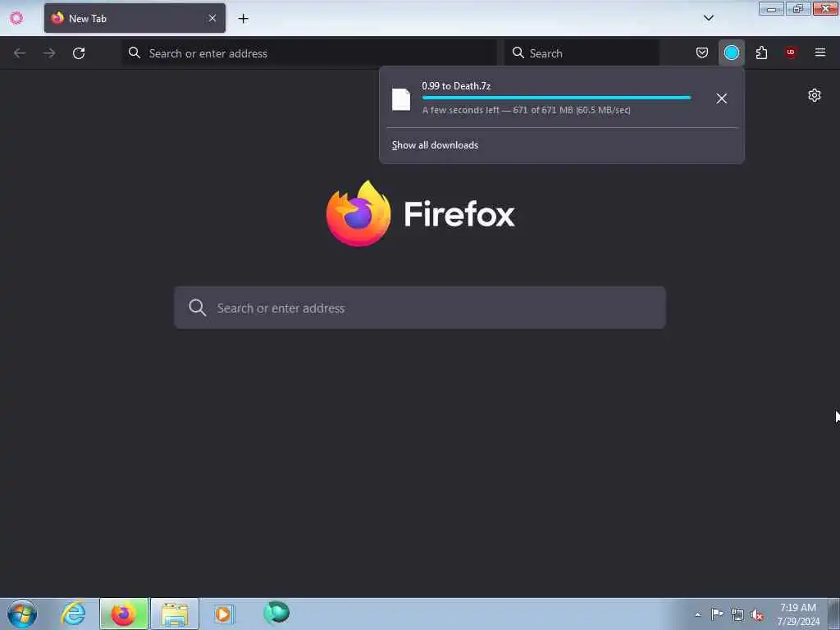Click the download progress bar
840x630 pixels.
[x=556, y=98]
